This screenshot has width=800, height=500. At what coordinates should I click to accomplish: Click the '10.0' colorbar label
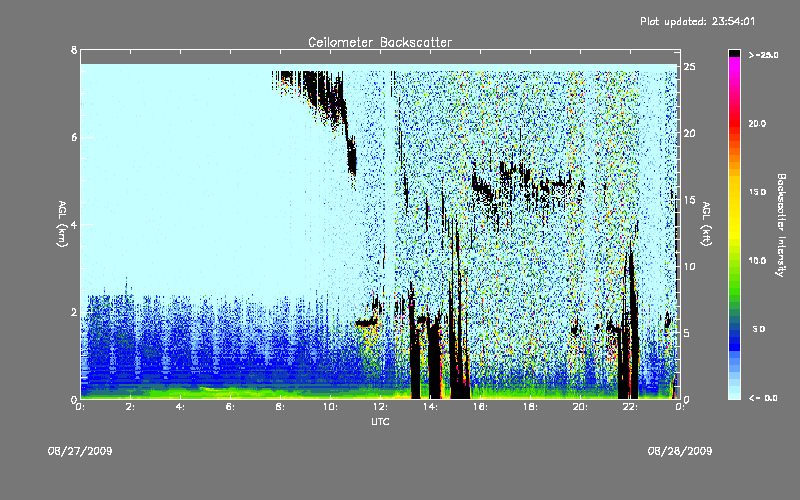tap(757, 260)
